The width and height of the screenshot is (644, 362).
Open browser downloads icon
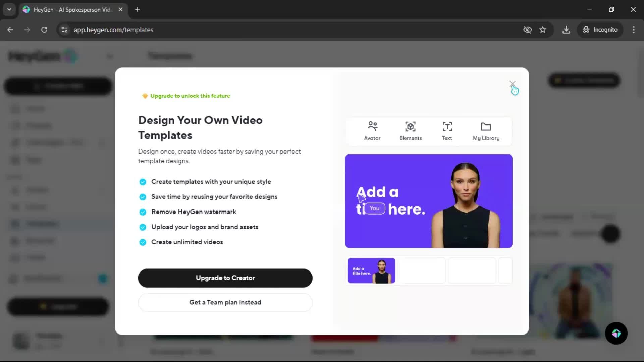point(566,30)
